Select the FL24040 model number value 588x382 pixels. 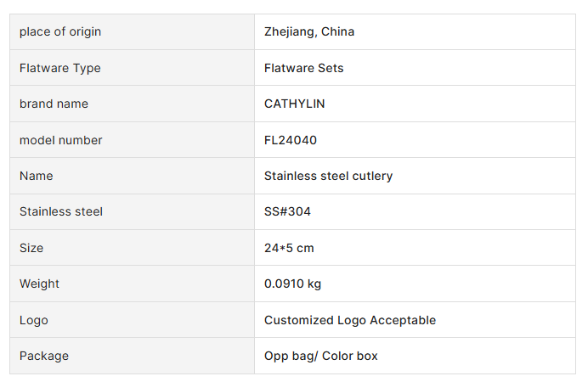291,140
